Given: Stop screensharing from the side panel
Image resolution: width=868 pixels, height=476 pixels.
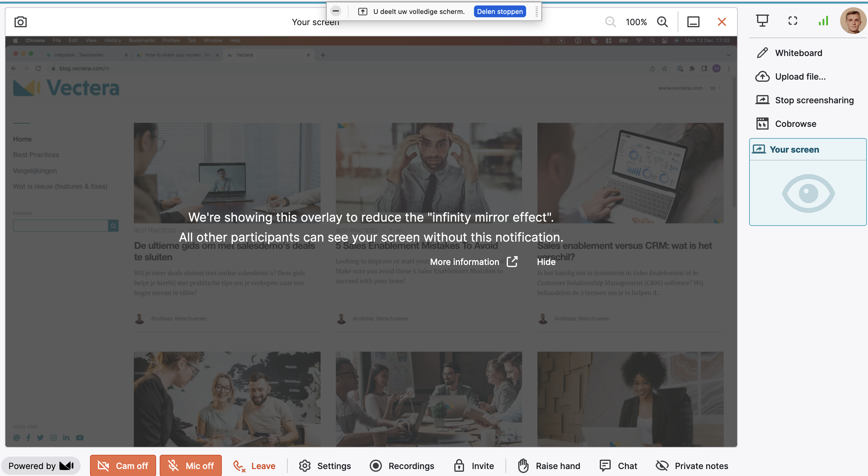Looking at the screenshot, I should click(x=805, y=100).
